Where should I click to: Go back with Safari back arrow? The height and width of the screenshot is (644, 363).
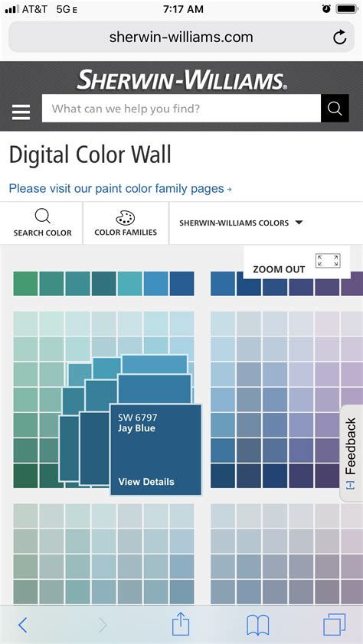[x=23, y=625]
